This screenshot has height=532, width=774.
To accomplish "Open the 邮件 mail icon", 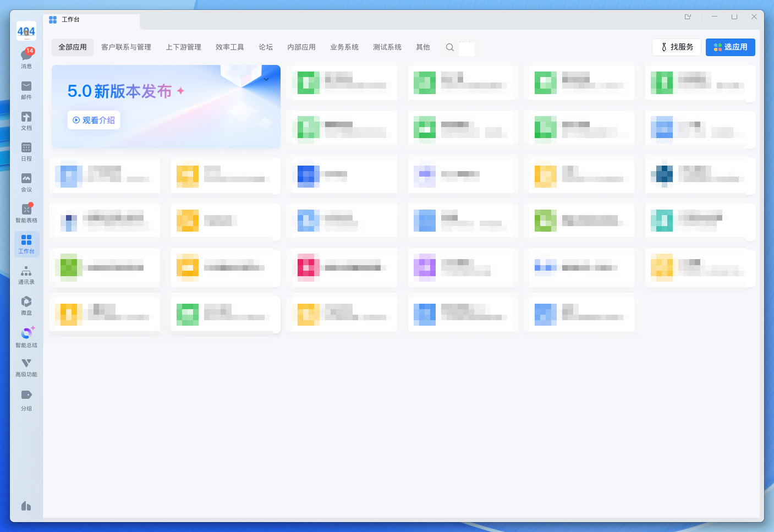I will [x=26, y=90].
